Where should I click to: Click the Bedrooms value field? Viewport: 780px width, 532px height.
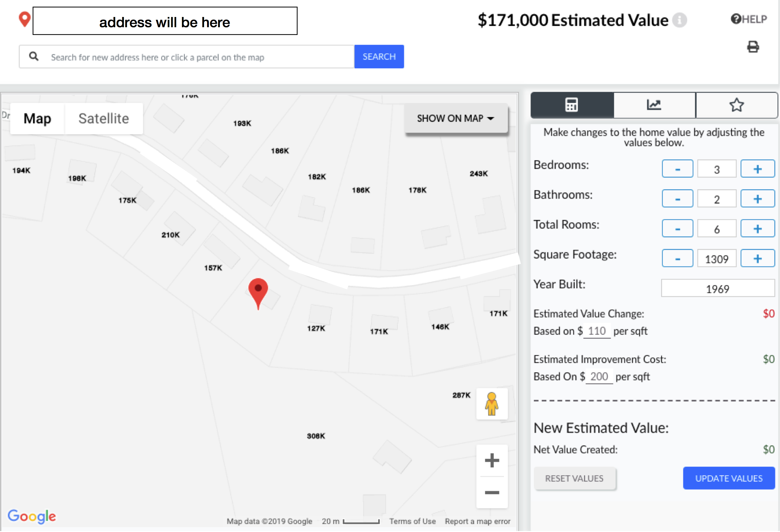(717, 169)
